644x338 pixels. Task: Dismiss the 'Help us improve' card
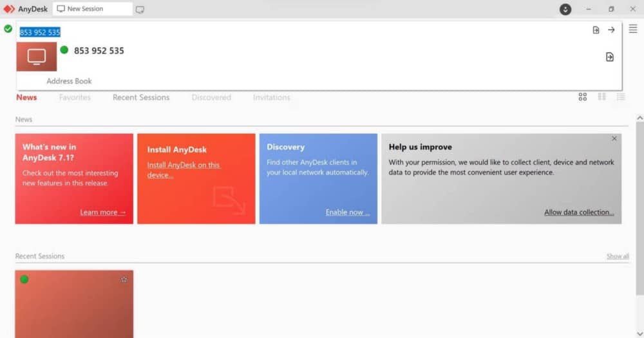tap(614, 138)
